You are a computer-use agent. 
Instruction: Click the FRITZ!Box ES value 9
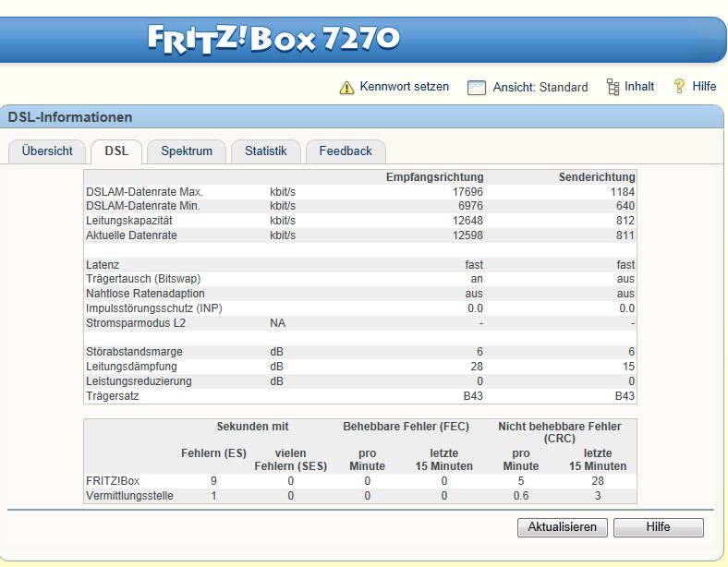pyautogui.click(x=213, y=481)
